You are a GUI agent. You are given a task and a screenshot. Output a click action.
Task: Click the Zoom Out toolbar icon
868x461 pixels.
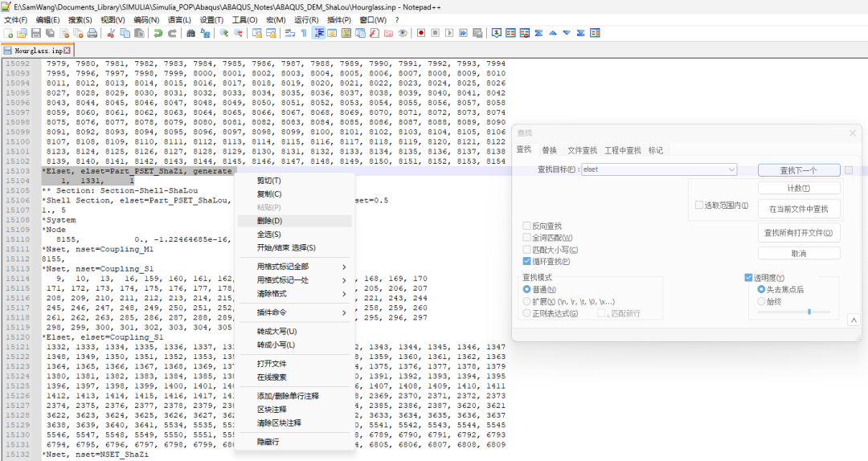click(x=237, y=33)
